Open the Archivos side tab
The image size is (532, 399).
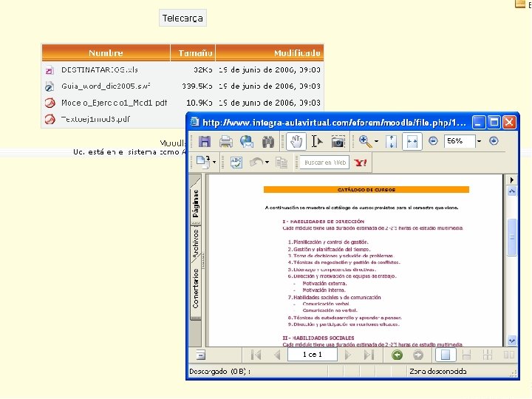pos(196,244)
